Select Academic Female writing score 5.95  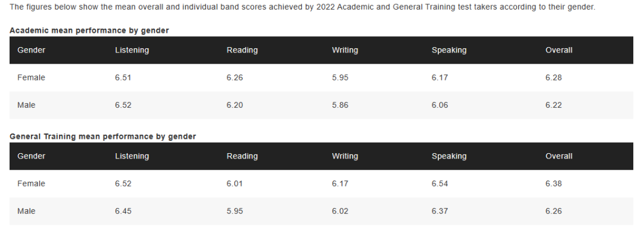(340, 77)
